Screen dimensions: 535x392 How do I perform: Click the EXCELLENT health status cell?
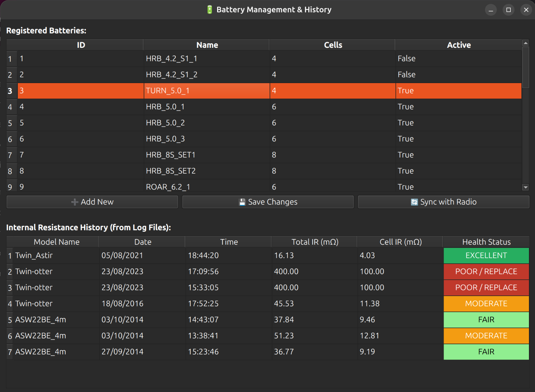[486, 255]
